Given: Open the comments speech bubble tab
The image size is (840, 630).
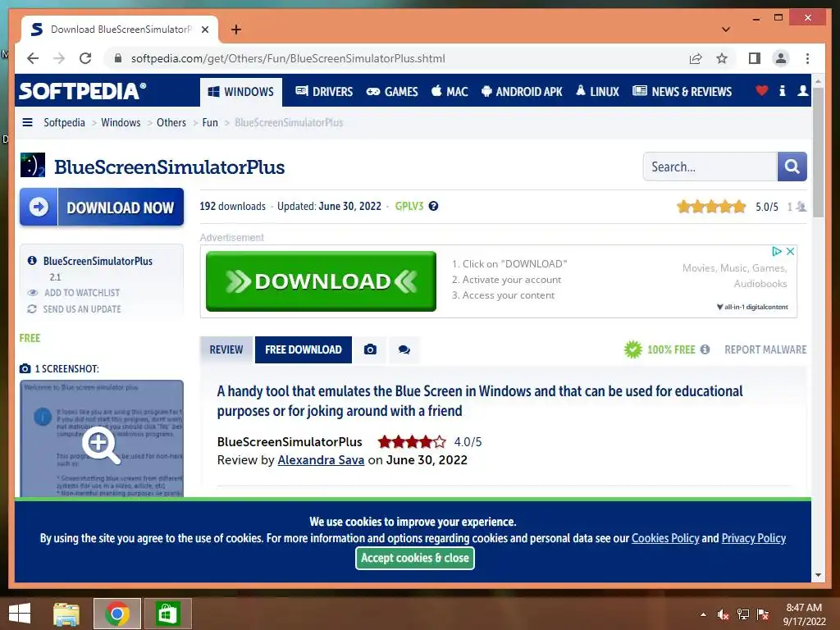Looking at the screenshot, I should click(x=404, y=349).
